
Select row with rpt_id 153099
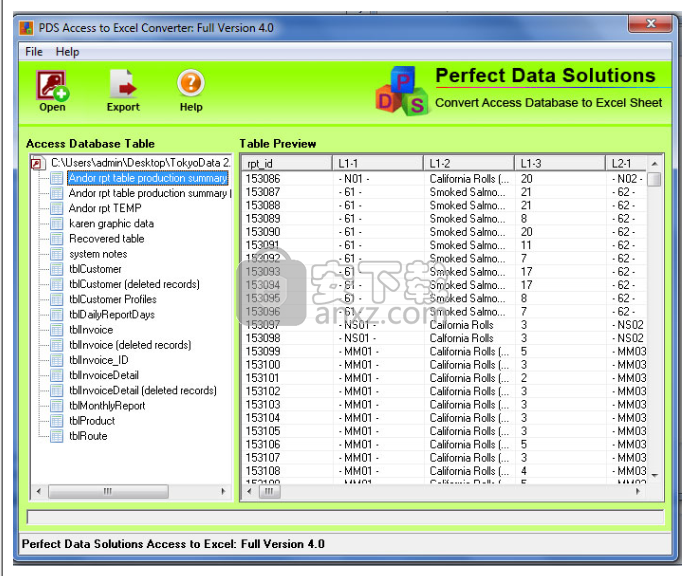[x=444, y=351]
